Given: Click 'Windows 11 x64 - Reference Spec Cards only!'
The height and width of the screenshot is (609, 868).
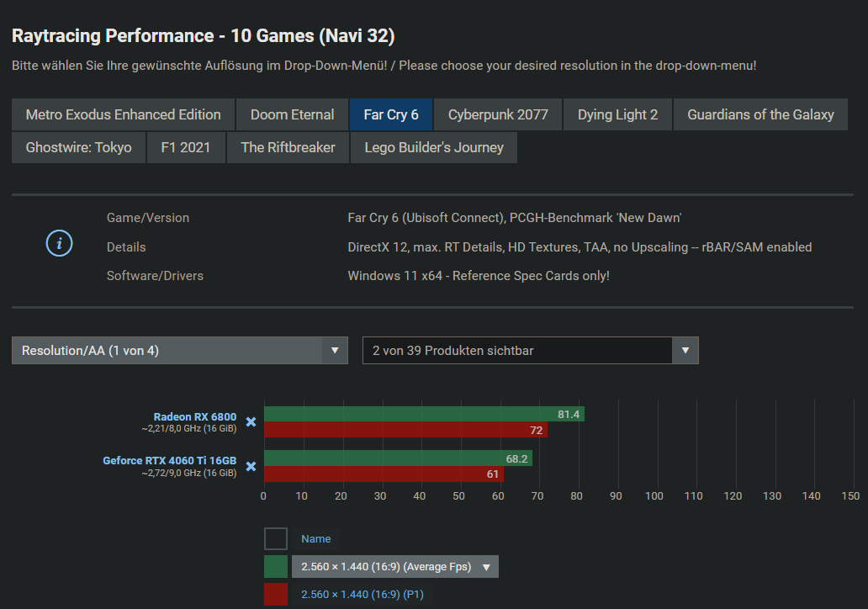Looking at the screenshot, I should tap(479, 276).
